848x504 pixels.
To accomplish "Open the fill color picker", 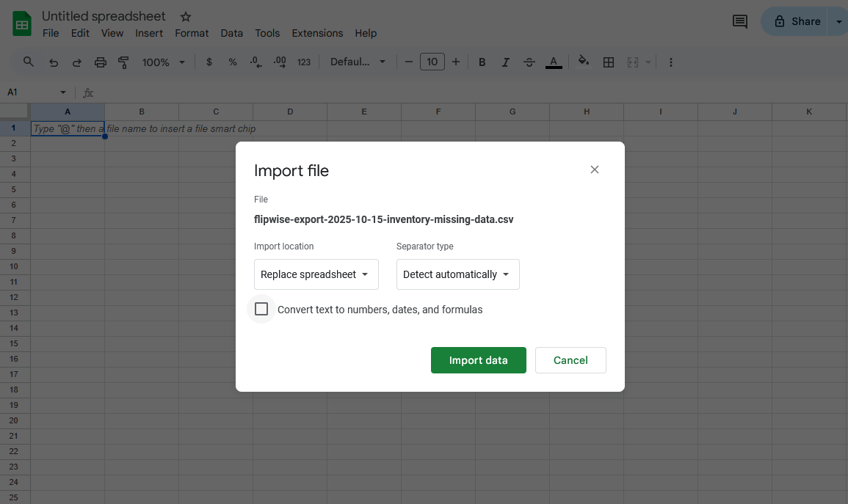I will click(x=584, y=62).
